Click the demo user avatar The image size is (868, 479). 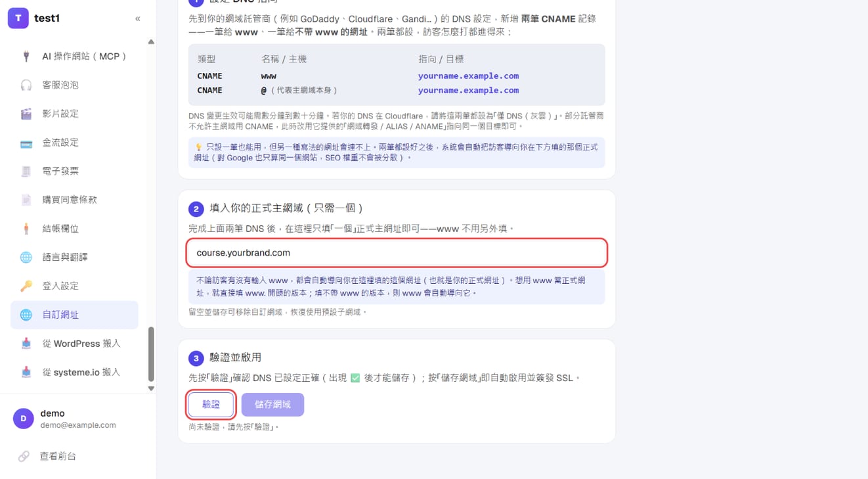[x=24, y=419]
